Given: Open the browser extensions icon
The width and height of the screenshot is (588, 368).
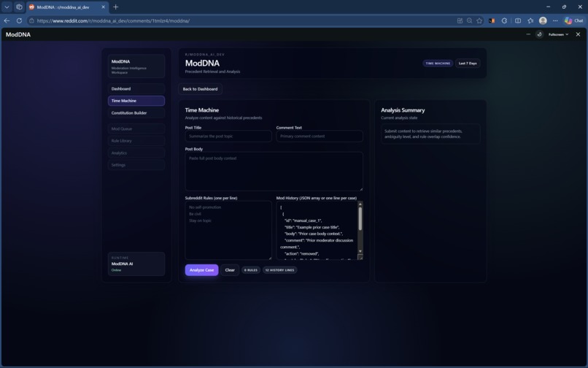Looking at the screenshot, I should click(504, 20).
